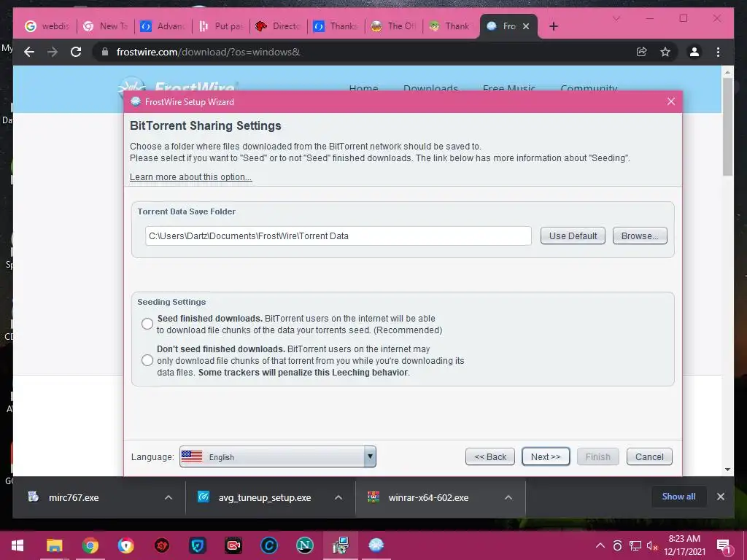Open the blue C app on taskbar

pos(268,545)
